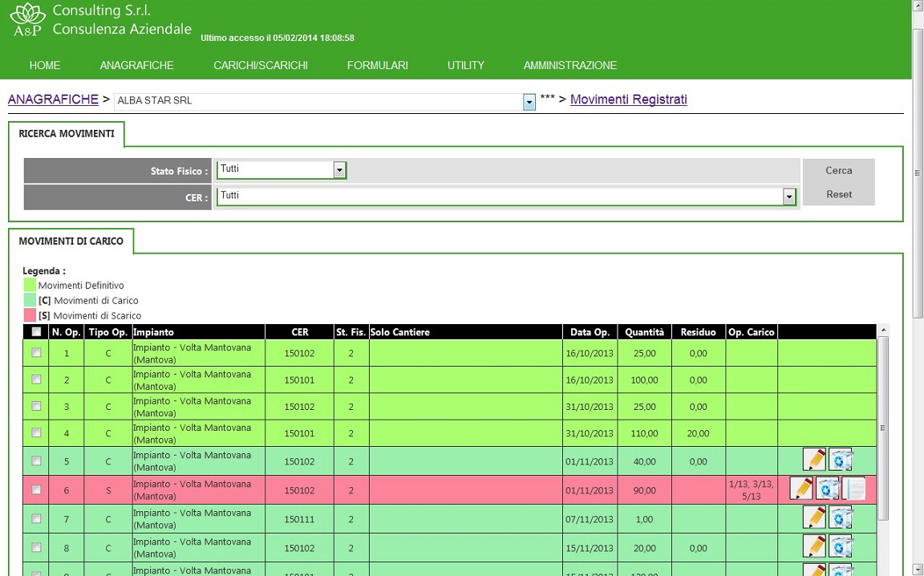Click the Quantità column header
The width and height of the screenshot is (924, 576).
(645, 332)
